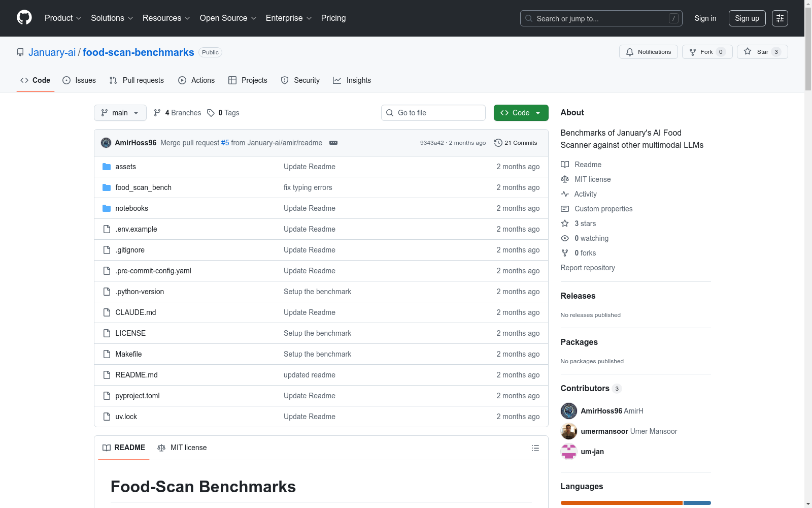Select the MIT license tab below files
Viewport: 812px width, 508px height.
click(x=182, y=448)
